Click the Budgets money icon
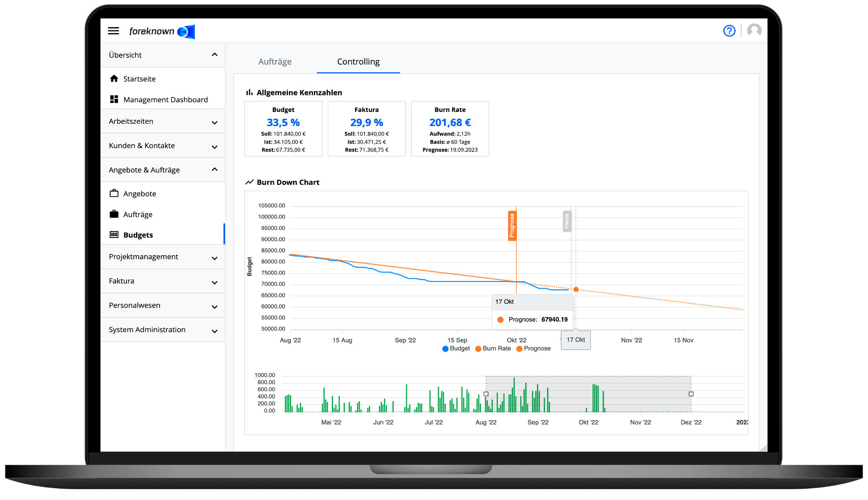 point(114,235)
